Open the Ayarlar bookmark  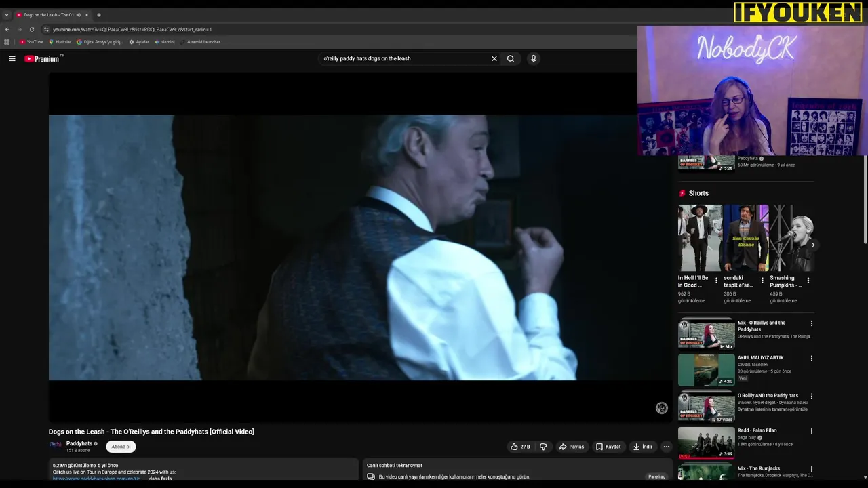coord(138,42)
